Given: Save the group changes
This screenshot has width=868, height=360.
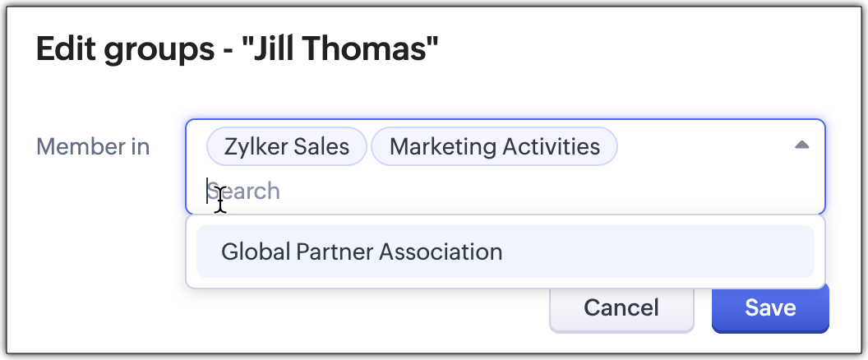Looking at the screenshot, I should (x=770, y=308).
